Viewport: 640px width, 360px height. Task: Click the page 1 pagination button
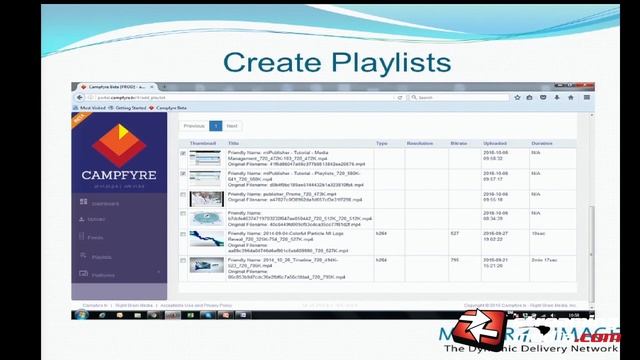tap(216, 126)
